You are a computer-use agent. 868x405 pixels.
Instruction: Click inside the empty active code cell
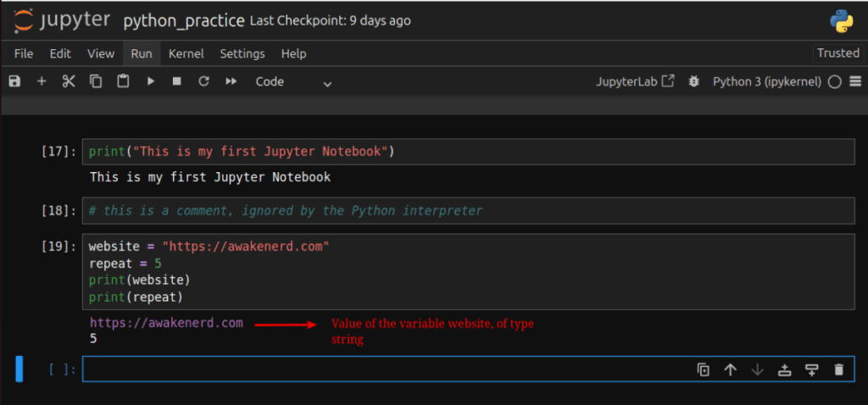point(381,369)
